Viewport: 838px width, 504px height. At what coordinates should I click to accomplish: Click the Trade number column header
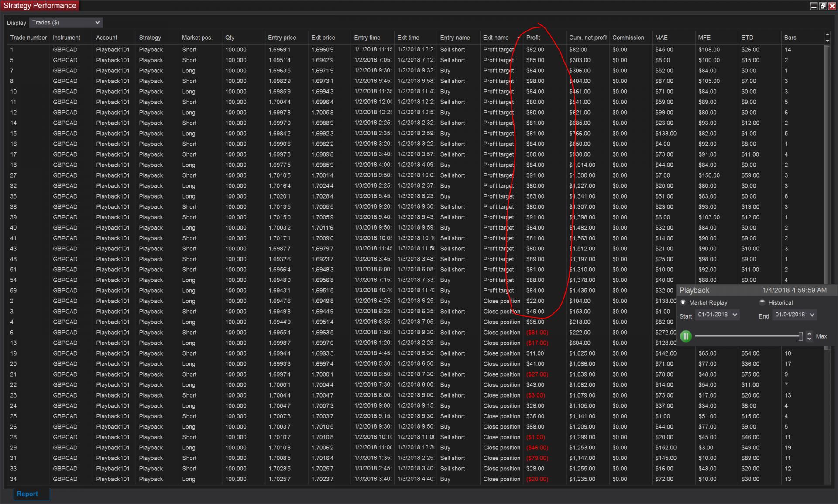[28, 38]
